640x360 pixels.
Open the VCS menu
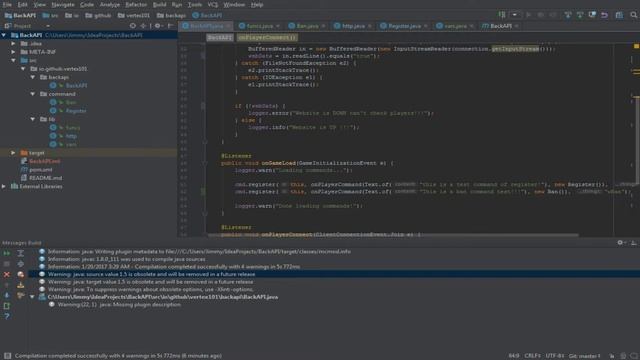[213, 4]
